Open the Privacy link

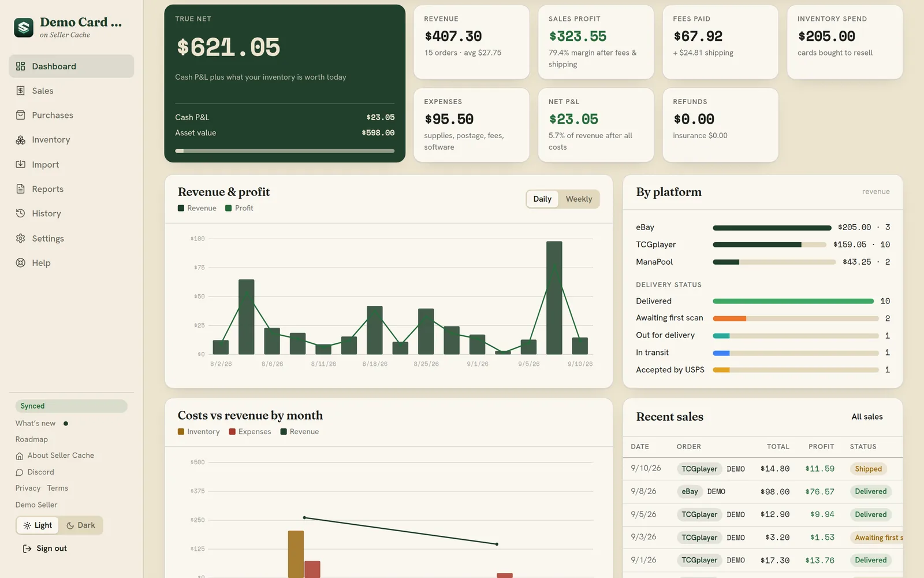tap(28, 488)
